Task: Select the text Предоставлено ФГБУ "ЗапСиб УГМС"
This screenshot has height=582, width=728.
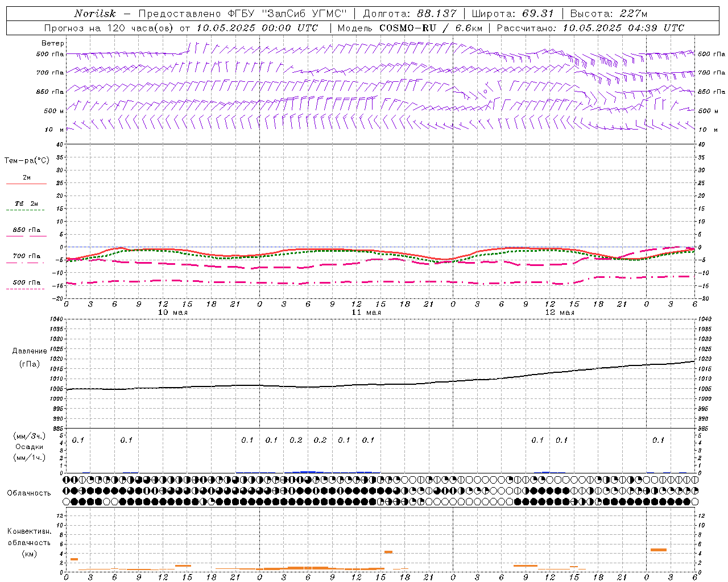Action: point(243,14)
